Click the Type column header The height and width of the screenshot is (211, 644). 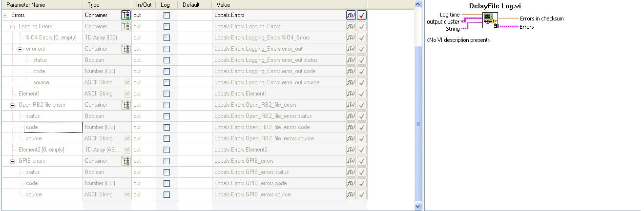(x=107, y=4)
